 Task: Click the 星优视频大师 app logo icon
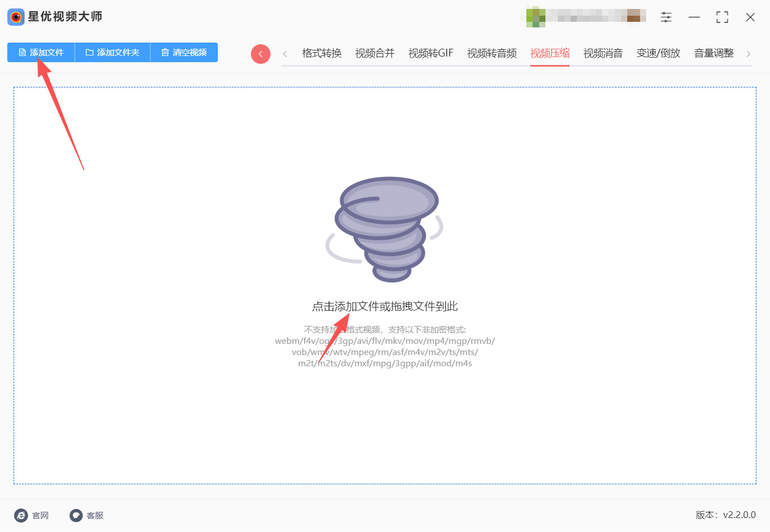click(x=16, y=17)
